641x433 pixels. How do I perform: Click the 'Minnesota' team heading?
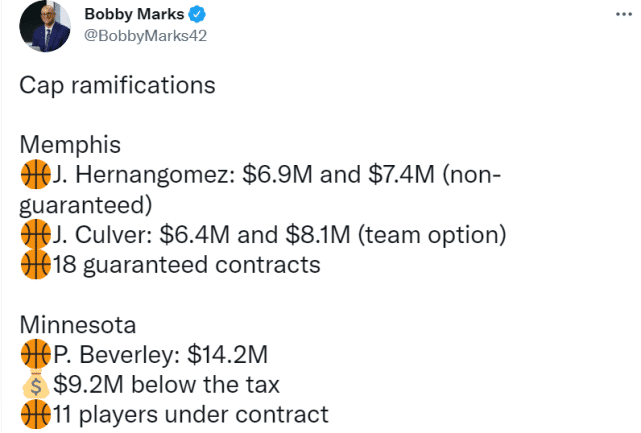click(78, 325)
